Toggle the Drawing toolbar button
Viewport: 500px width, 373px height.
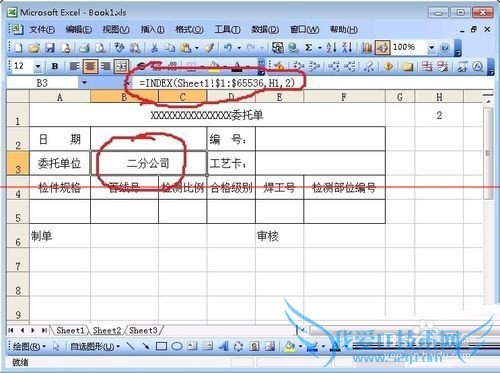coord(382,48)
